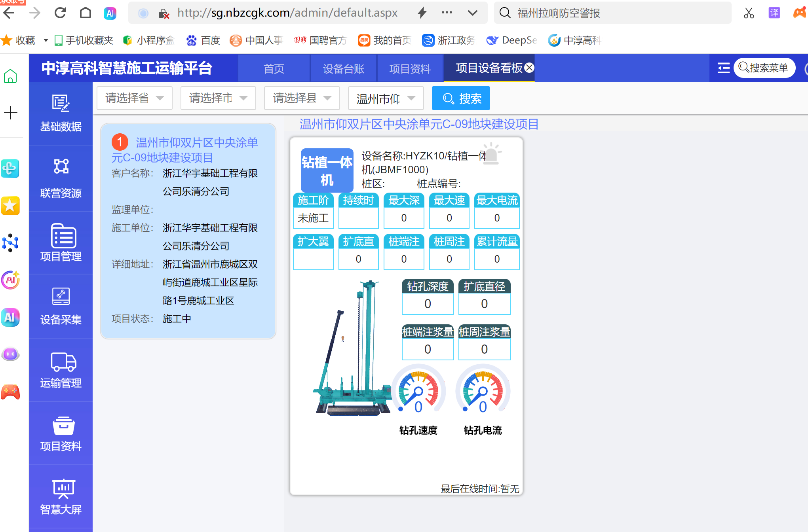
Task: Open the 请选择市 city dropdown
Action: coord(218,98)
